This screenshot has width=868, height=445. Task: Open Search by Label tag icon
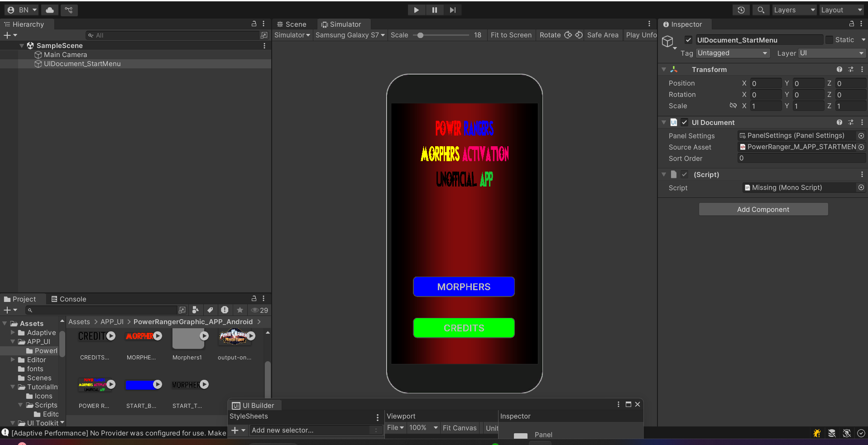click(x=210, y=310)
